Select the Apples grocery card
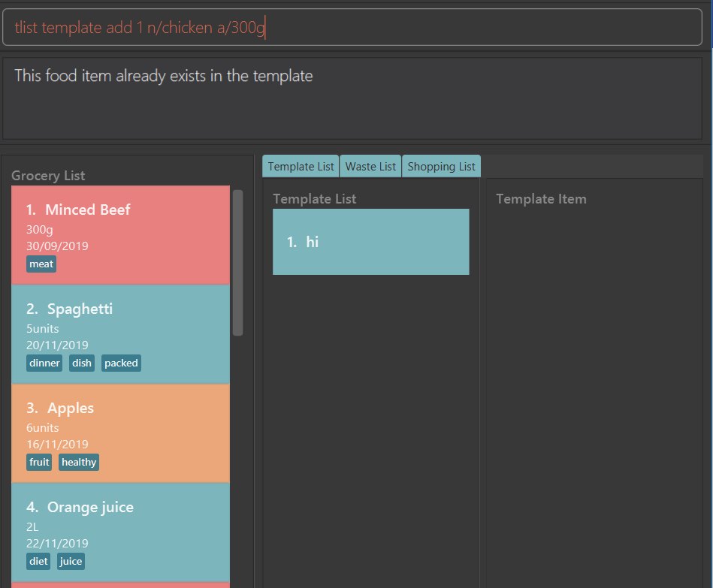Image resolution: width=713 pixels, height=588 pixels. [x=120, y=433]
